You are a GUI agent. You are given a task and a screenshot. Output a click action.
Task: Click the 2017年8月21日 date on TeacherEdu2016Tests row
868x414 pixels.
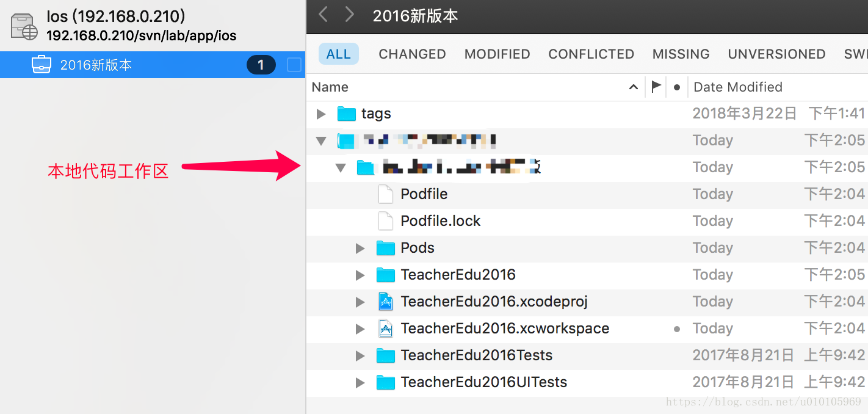click(743, 355)
